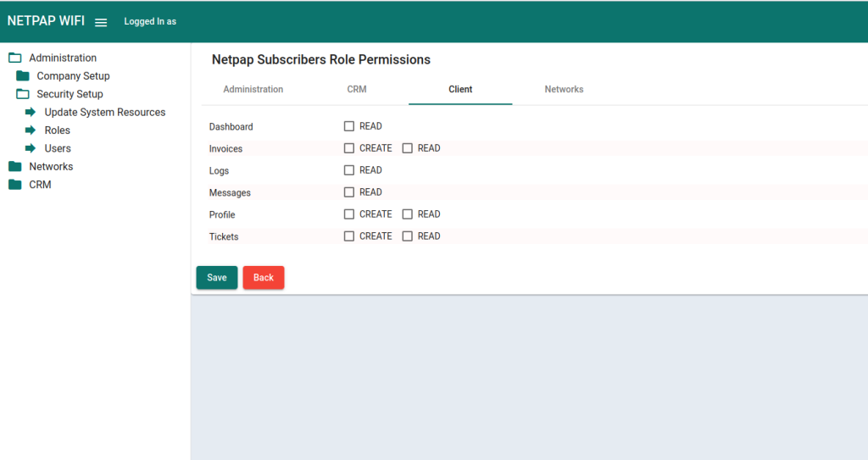Click the Networks folder icon in sidebar
Screen dimensions: 868x460
tap(15, 167)
